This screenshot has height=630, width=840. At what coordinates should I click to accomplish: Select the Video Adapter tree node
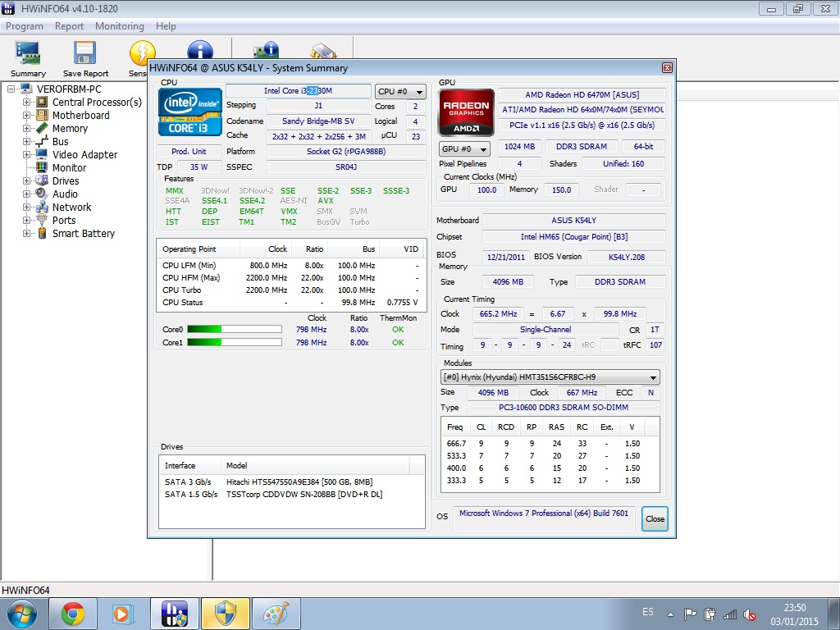[84, 155]
